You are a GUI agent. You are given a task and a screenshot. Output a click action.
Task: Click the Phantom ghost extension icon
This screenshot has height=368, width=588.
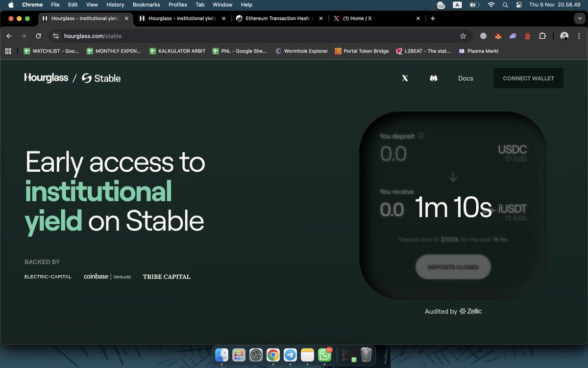(x=513, y=36)
